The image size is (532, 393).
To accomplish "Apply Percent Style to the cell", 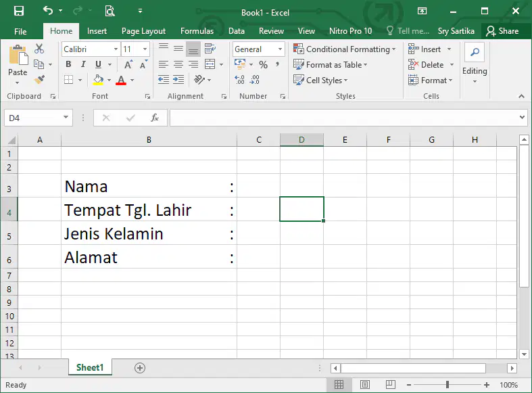I will (x=263, y=64).
